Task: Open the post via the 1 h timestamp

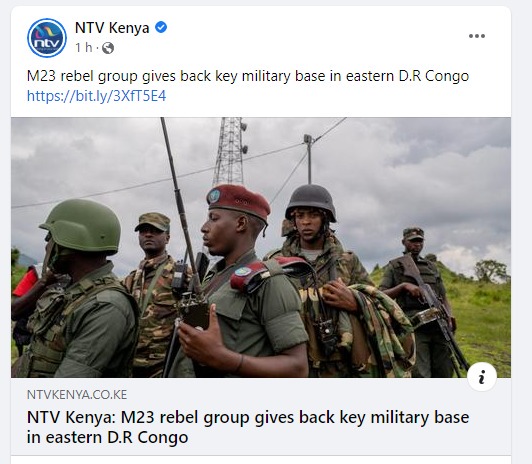Action: click(x=83, y=47)
